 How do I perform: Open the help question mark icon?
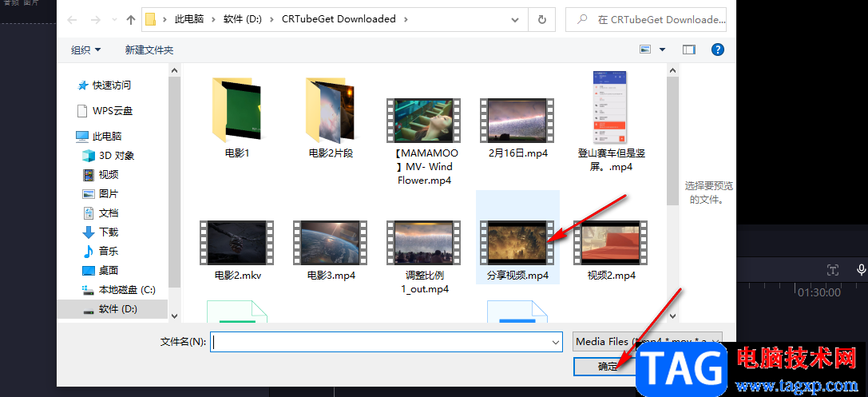pyautogui.click(x=717, y=50)
